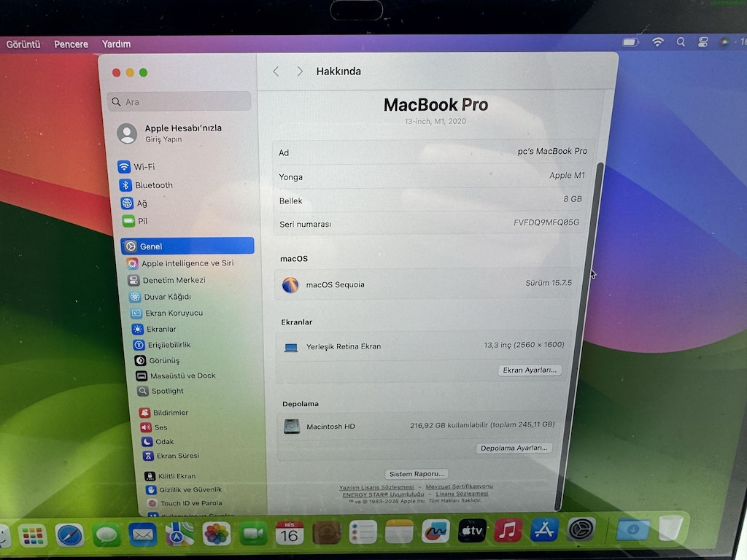Viewport: 747px width, 560px height.
Task: Open Sistem Raporu...
Action: point(417,474)
